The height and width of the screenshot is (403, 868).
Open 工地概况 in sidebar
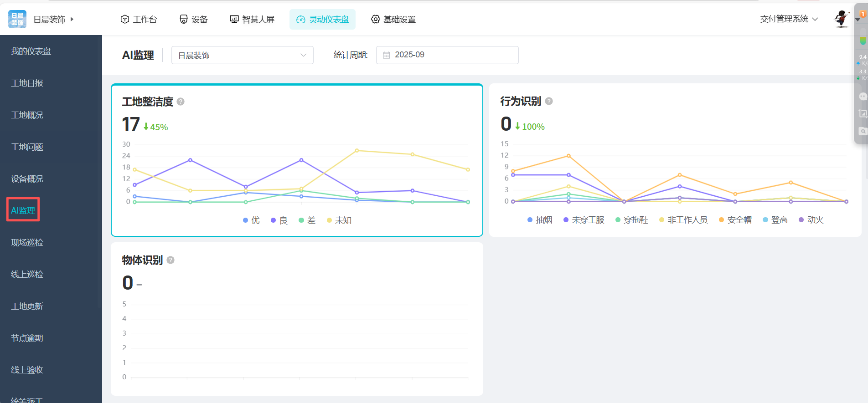click(27, 115)
